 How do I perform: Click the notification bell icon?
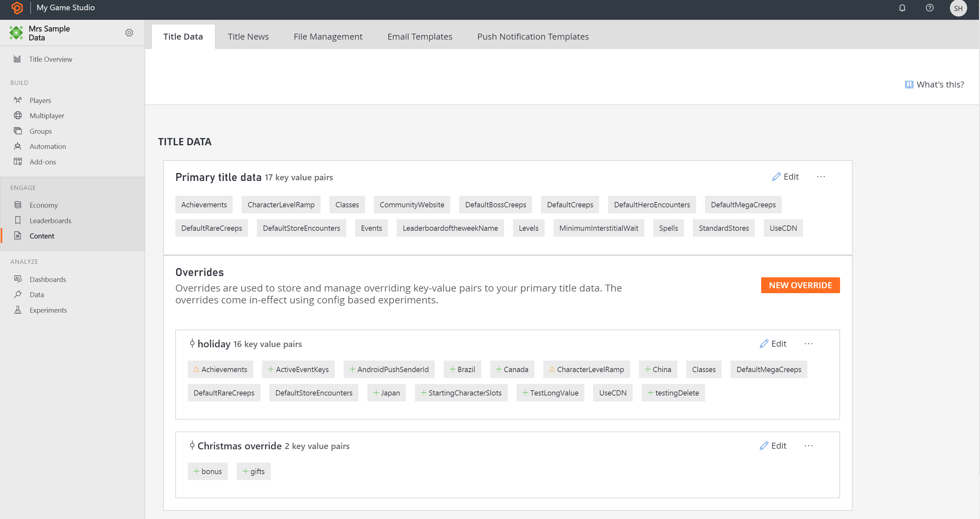point(902,8)
